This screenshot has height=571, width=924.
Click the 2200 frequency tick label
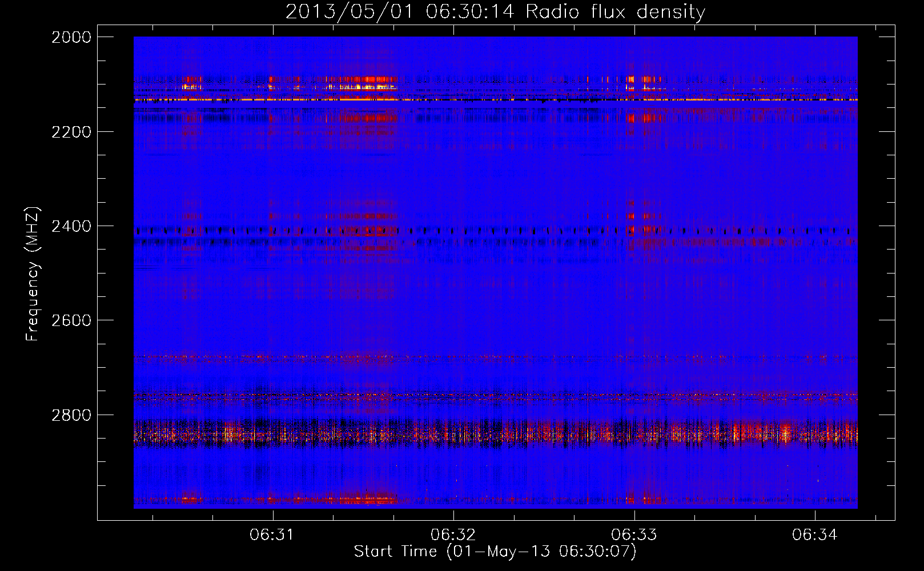(71, 132)
